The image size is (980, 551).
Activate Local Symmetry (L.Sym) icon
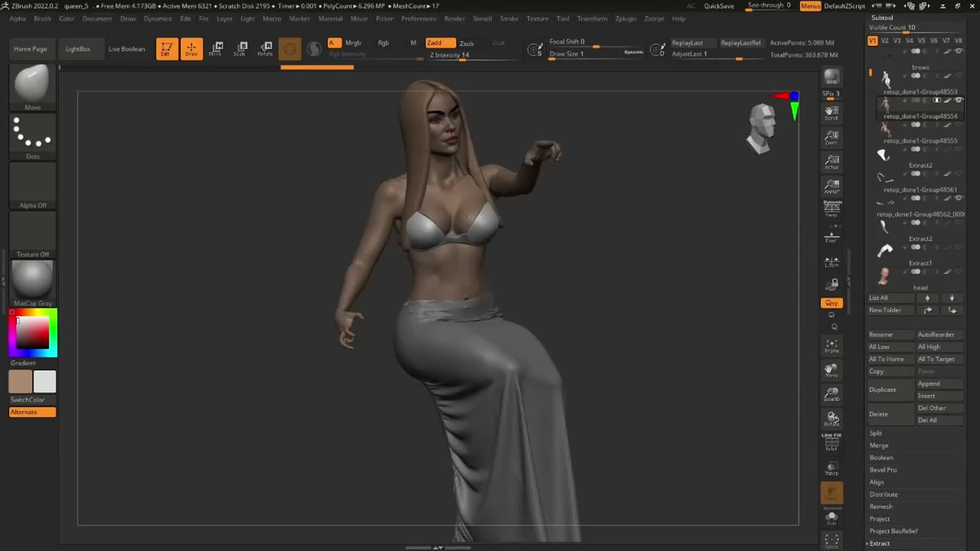(831, 262)
